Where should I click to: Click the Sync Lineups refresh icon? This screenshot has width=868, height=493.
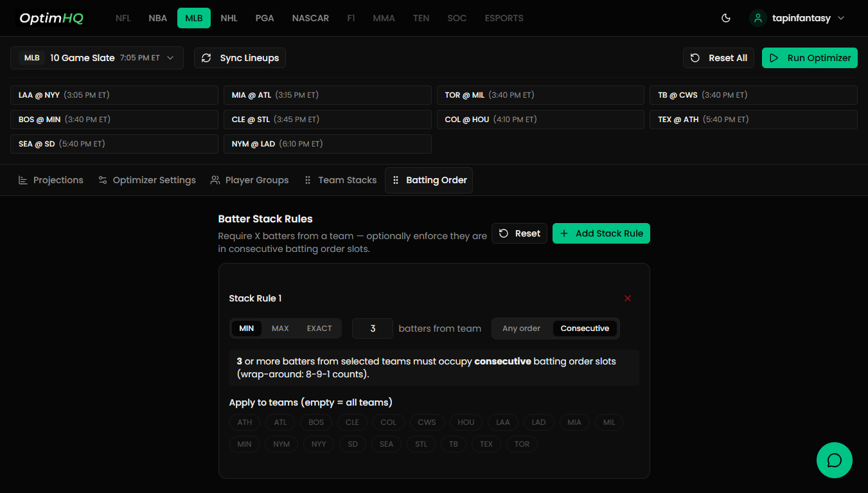206,58
